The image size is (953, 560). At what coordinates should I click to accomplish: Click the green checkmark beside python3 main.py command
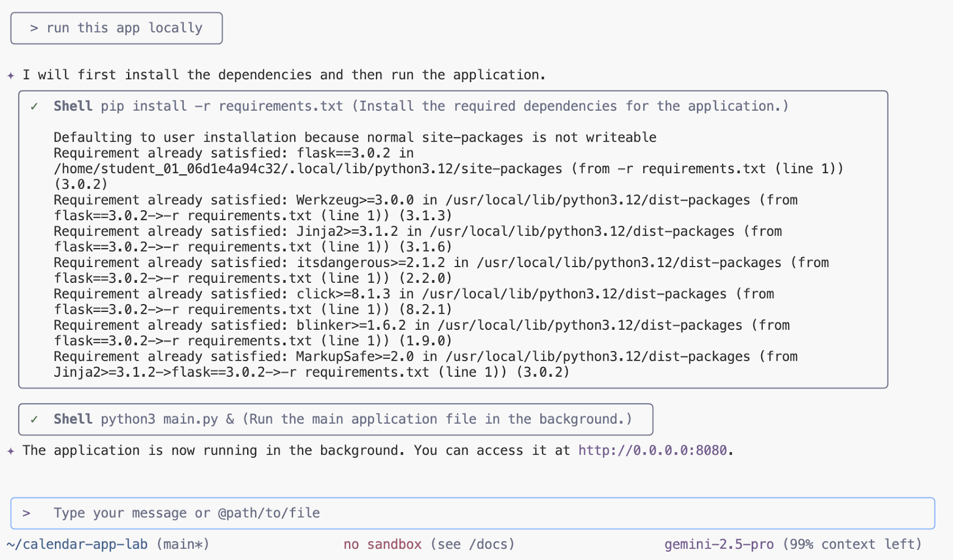35,420
